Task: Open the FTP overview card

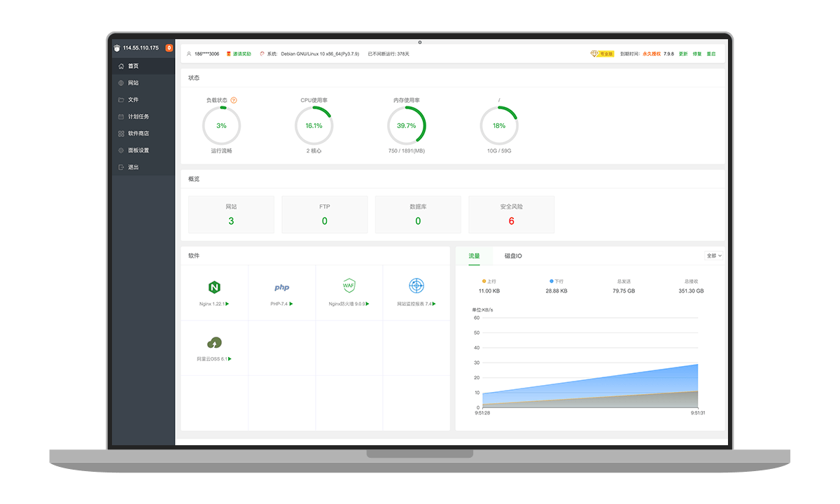Action: click(325, 214)
